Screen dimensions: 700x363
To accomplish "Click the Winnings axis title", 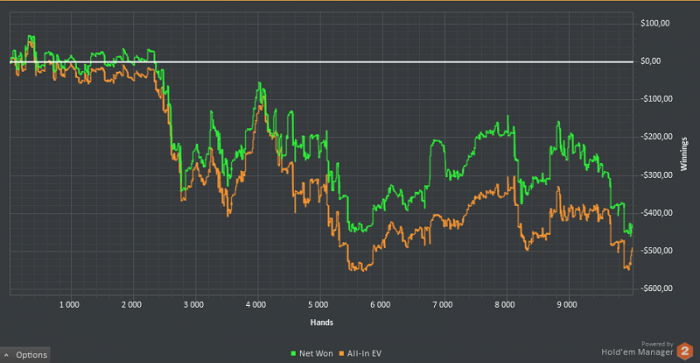I will [684, 154].
